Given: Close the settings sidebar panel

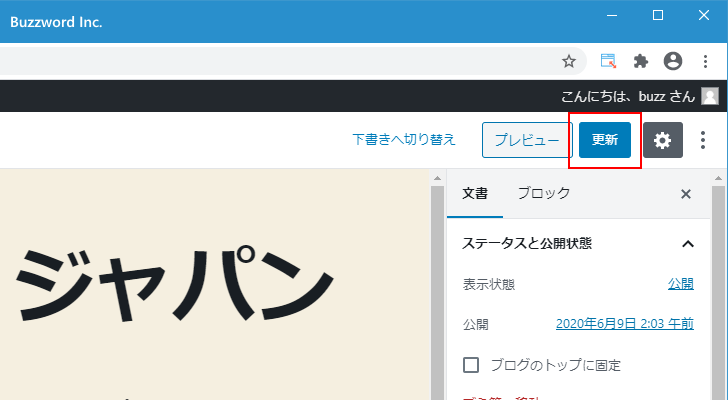Looking at the screenshot, I should 686,194.
